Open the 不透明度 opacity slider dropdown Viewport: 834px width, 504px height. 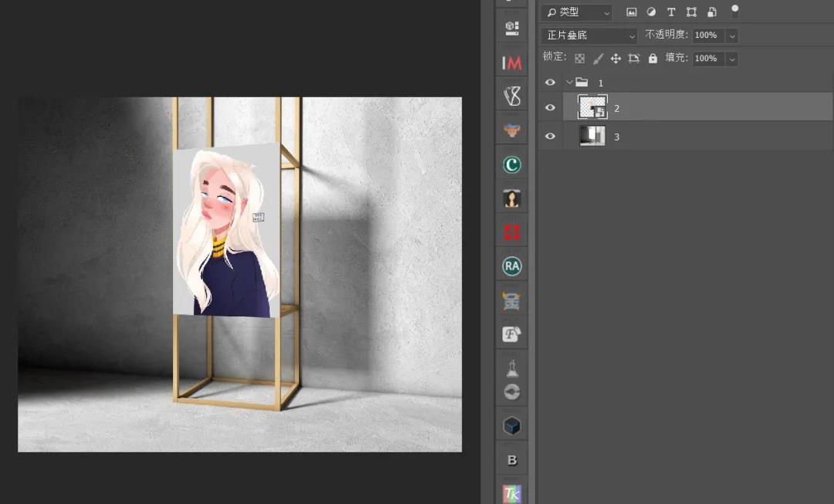[732, 36]
